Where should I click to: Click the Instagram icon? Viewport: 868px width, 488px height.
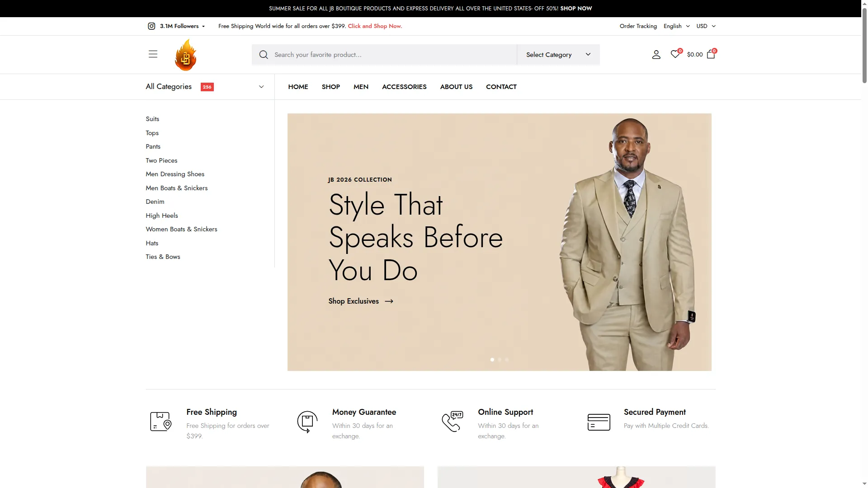point(151,26)
